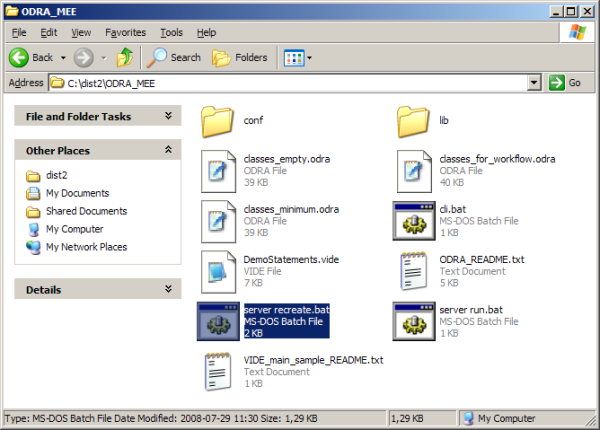The width and height of the screenshot is (600, 430).
Task: Go back with the green Back arrow
Action: point(19,58)
